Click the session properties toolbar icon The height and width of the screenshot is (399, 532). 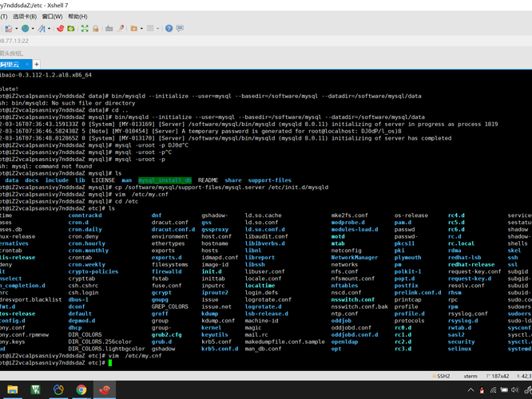pos(8,29)
